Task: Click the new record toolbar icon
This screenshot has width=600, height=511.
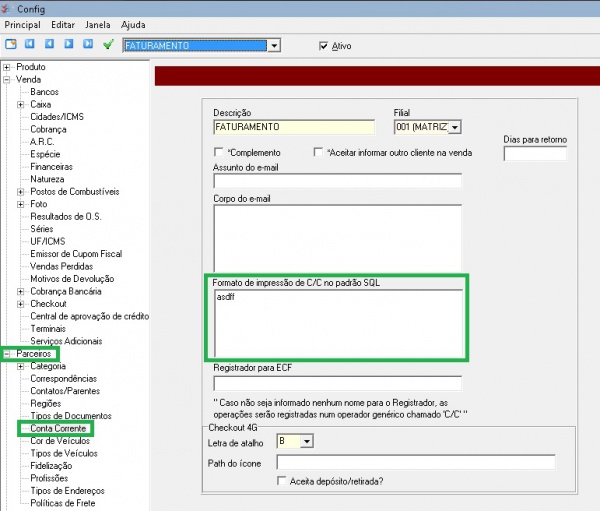Action: pyautogui.click(x=10, y=45)
